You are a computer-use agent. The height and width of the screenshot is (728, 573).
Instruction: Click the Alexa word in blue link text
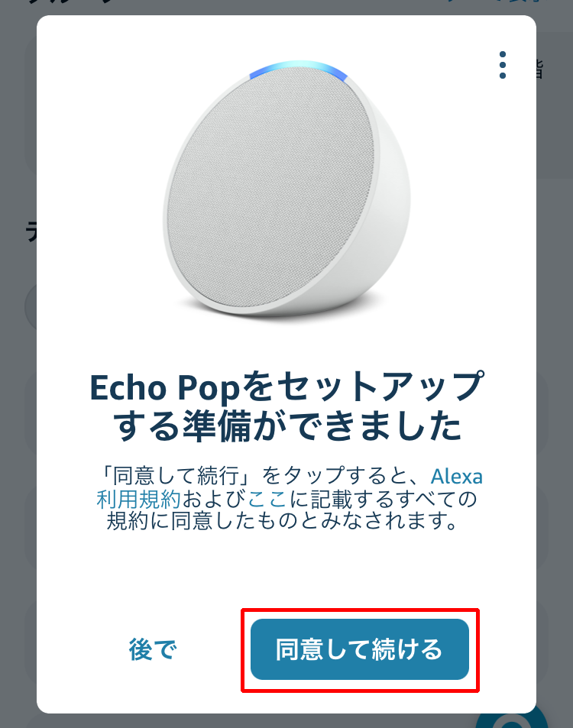(457, 477)
